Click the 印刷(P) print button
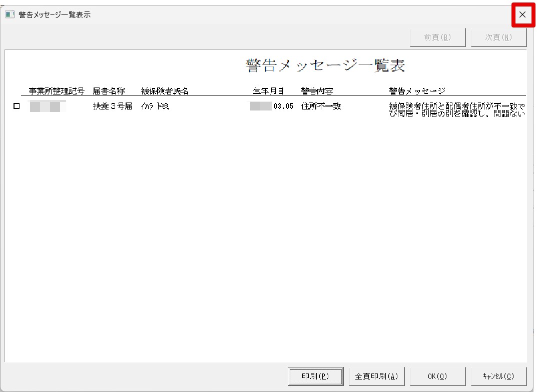538x392 pixels. tap(315, 376)
